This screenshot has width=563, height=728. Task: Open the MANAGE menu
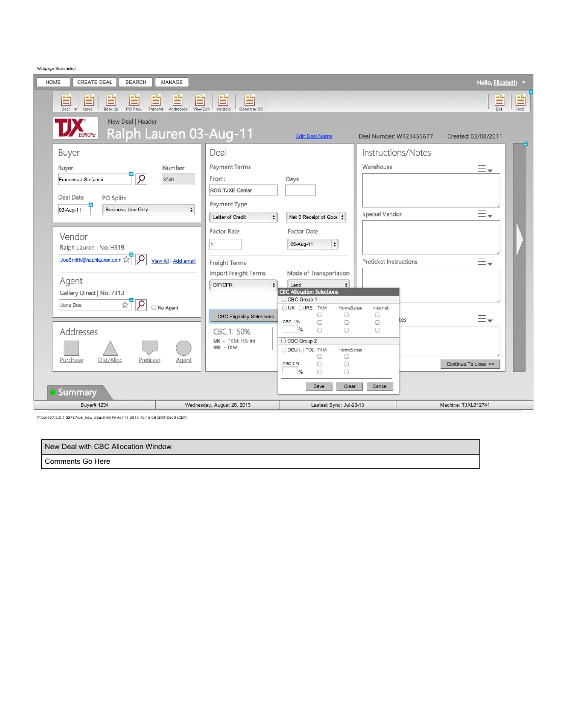click(x=172, y=82)
